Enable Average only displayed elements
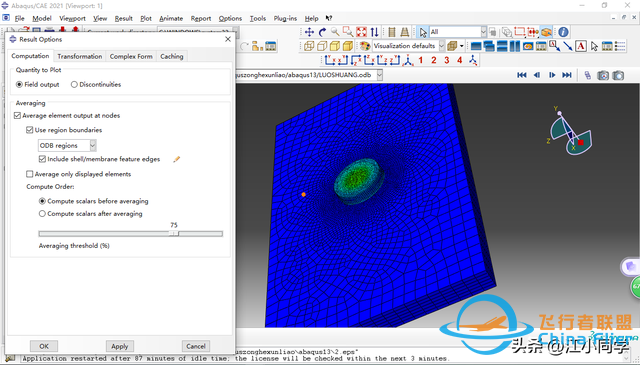Viewport: 640px width, 365px height. tap(29, 174)
